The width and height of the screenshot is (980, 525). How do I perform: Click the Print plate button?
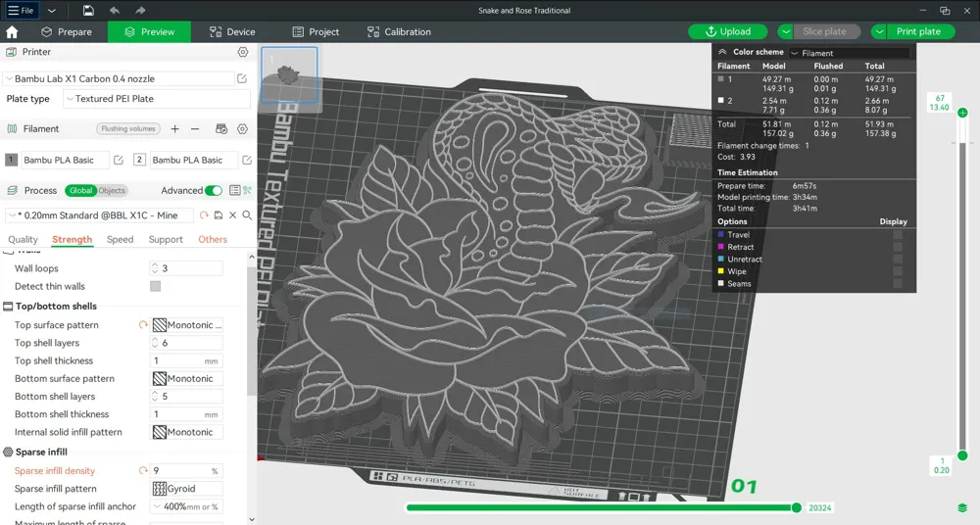pos(918,31)
